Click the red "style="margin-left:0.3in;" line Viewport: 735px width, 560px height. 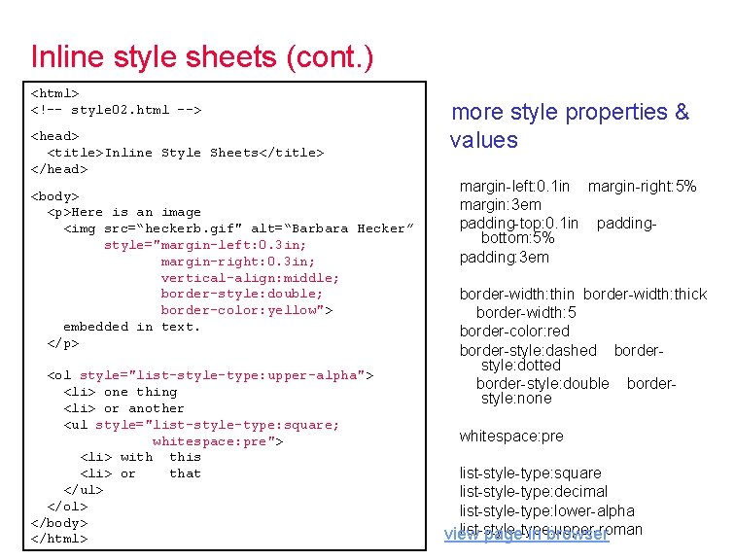coord(205,245)
